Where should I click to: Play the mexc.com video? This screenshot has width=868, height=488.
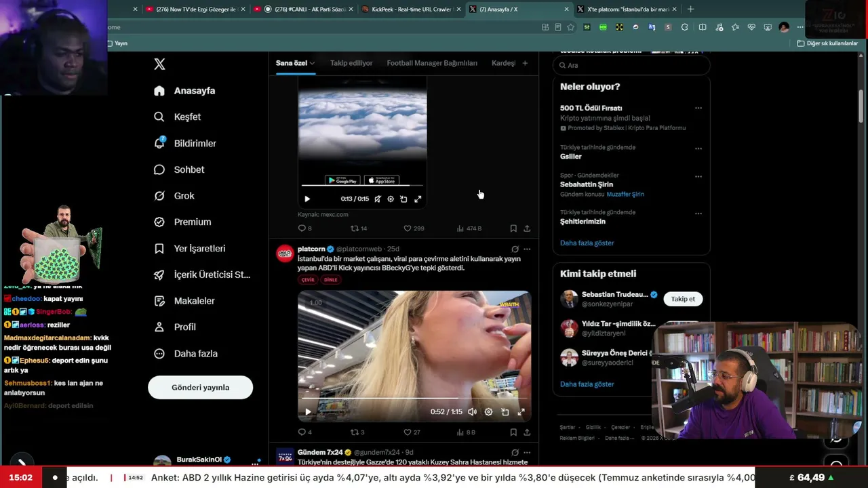(x=307, y=199)
